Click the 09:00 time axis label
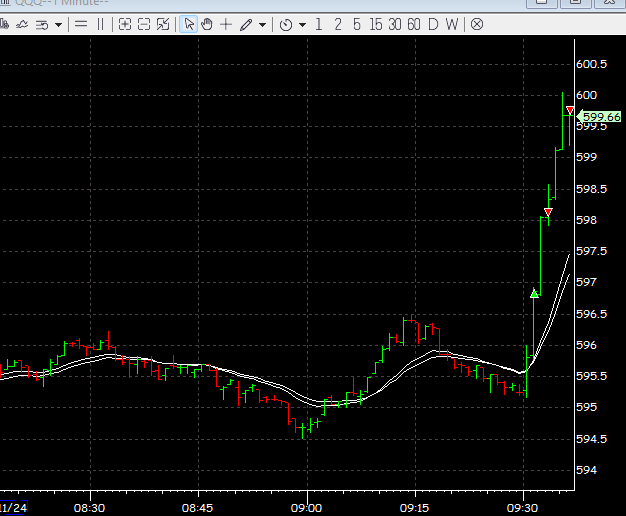 coord(306,508)
